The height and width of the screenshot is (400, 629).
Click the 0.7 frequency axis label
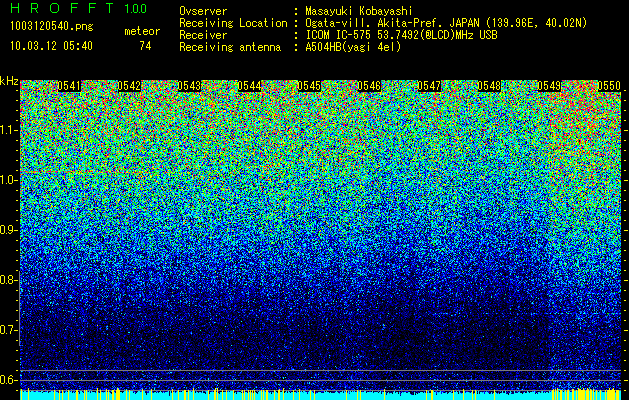[8, 330]
